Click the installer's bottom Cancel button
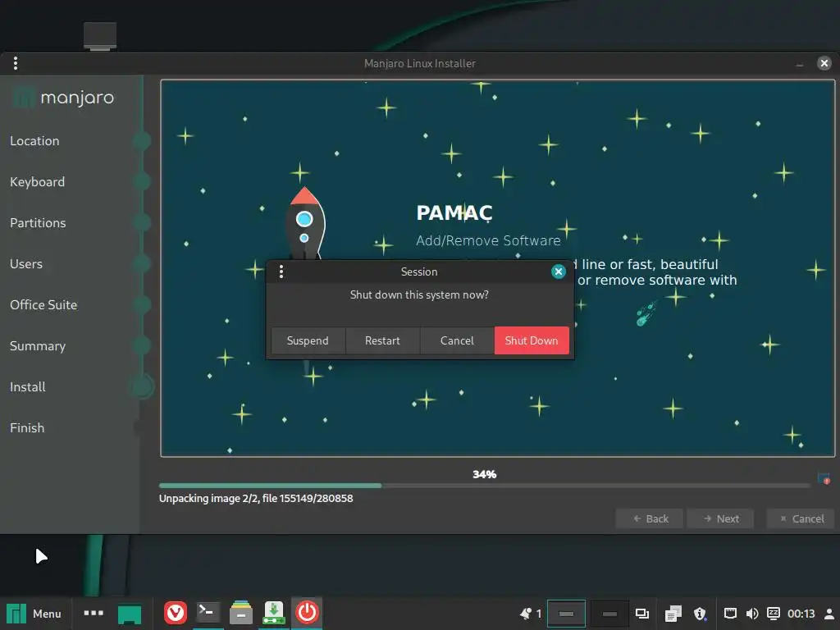Viewport: 840px width, 630px height. pyautogui.click(x=801, y=518)
